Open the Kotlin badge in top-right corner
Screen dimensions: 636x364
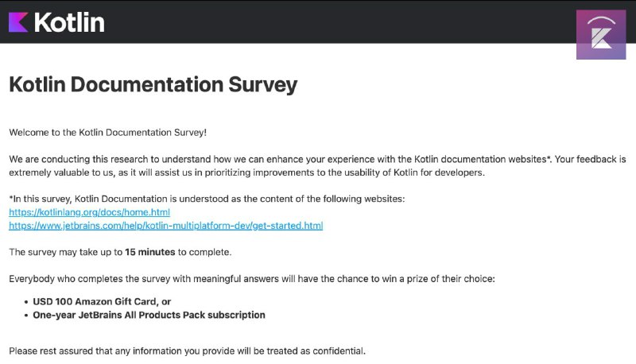click(x=601, y=35)
